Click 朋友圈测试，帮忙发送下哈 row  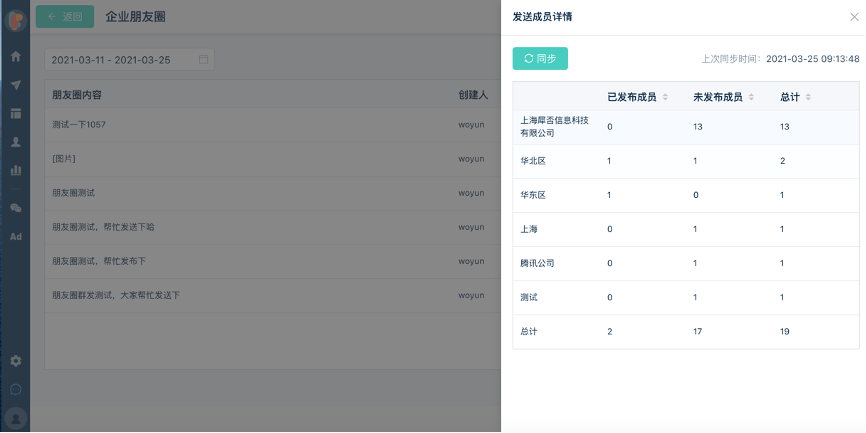click(273, 228)
